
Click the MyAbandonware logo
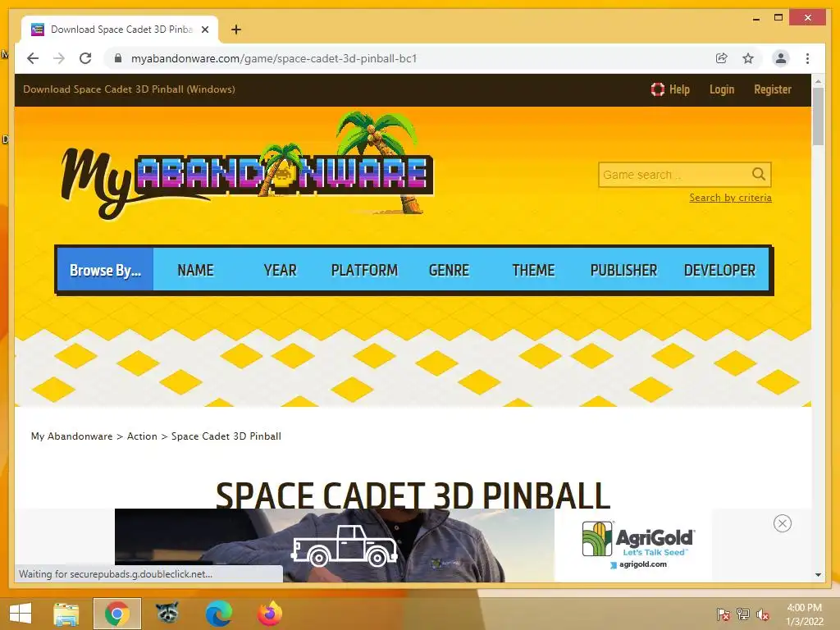coord(248,166)
